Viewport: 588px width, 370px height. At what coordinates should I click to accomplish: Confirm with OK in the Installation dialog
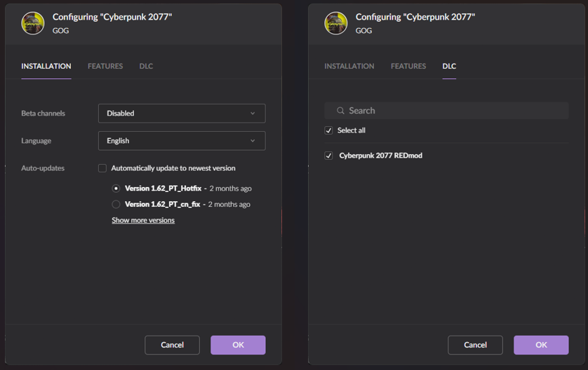coord(238,345)
